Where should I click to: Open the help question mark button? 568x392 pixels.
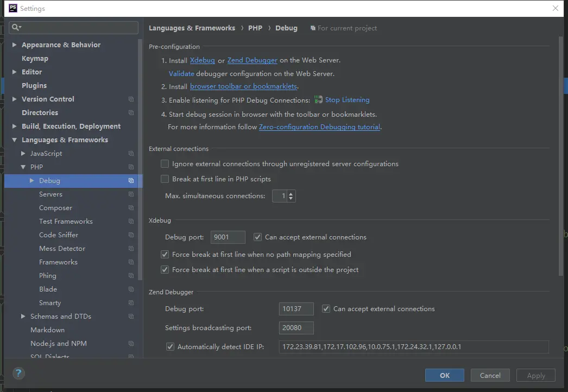[18, 373]
